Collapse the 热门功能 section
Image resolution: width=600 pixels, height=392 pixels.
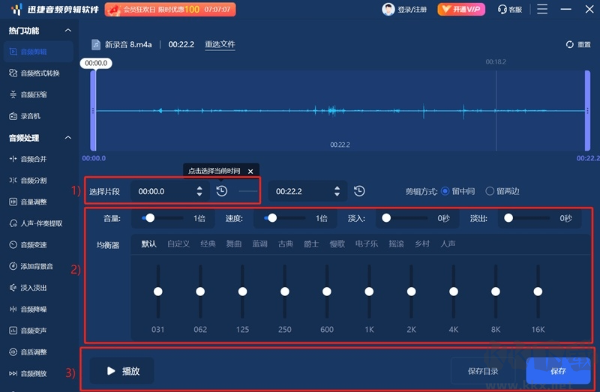(68, 30)
